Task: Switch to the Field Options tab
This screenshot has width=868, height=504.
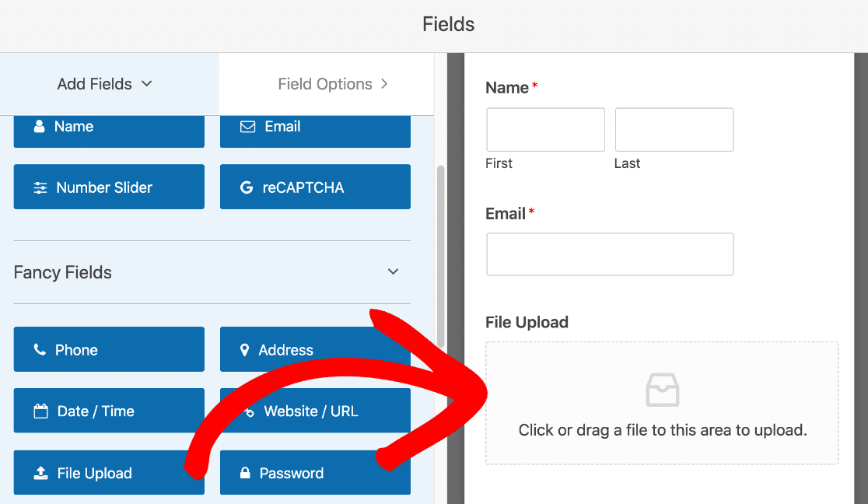Action: pyautogui.click(x=327, y=84)
